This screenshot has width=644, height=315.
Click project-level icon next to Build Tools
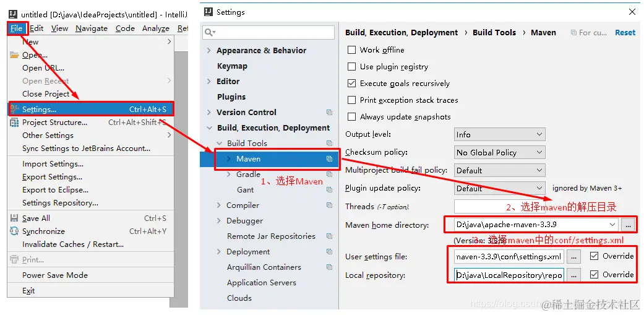(329, 144)
